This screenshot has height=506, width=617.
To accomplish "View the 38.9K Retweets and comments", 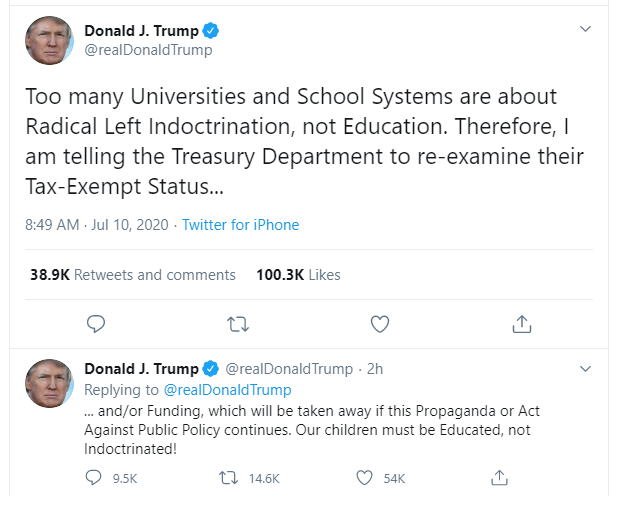I will pos(133,274).
